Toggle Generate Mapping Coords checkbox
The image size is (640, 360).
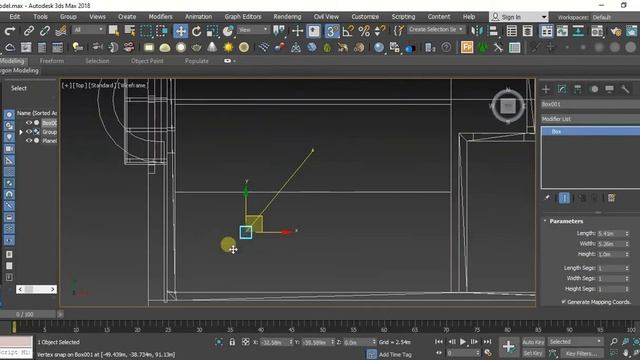(563, 302)
